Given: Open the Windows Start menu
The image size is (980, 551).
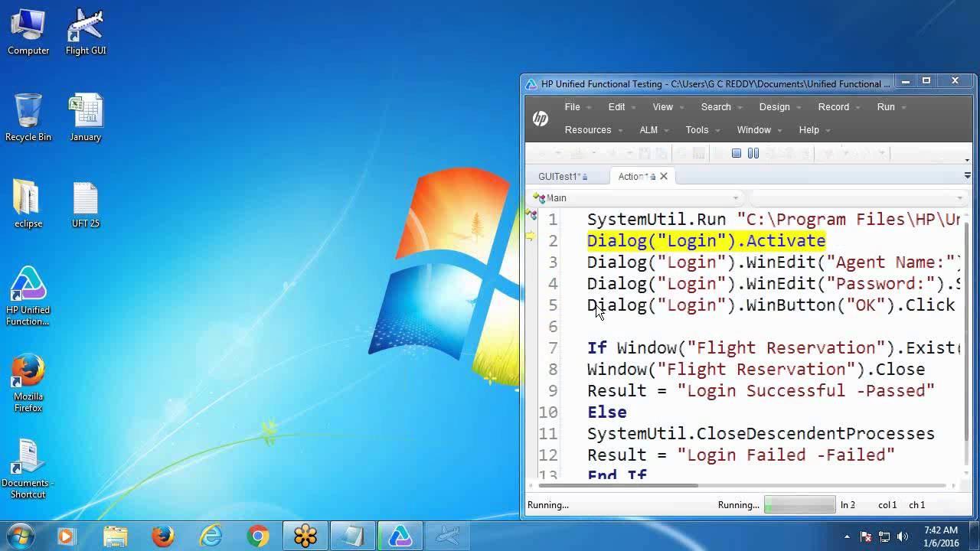Looking at the screenshot, I should 21,536.
